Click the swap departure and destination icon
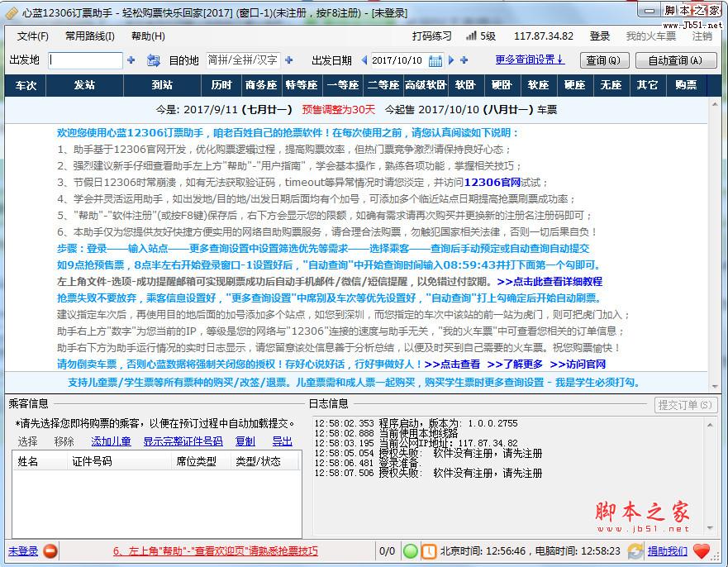The height and width of the screenshot is (567, 728). pyautogui.click(x=153, y=60)
